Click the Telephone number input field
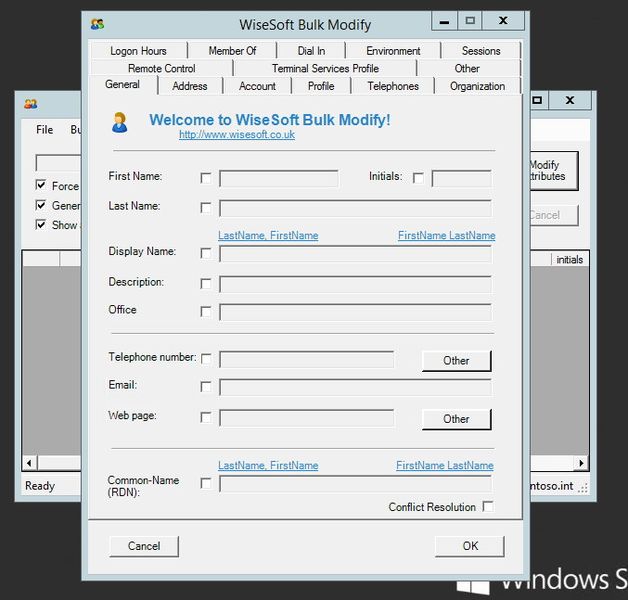Viewport: 628px width, 600px height. [306, 359]
